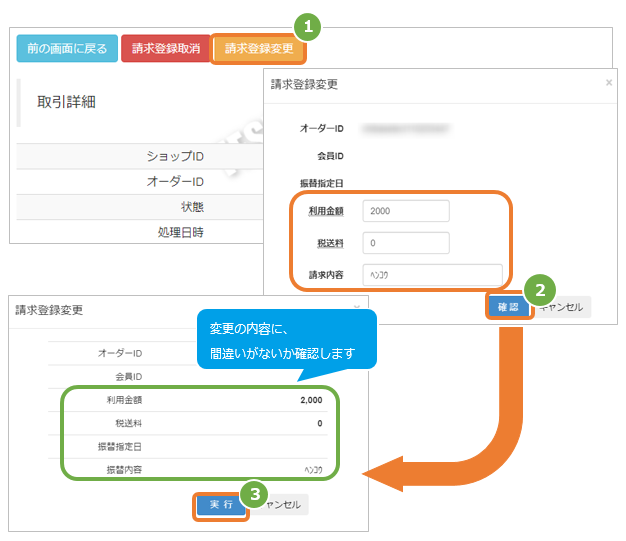Open 請求登録変更 from the top buttons
Screen dimensions: 626x541
pos(259,49)
